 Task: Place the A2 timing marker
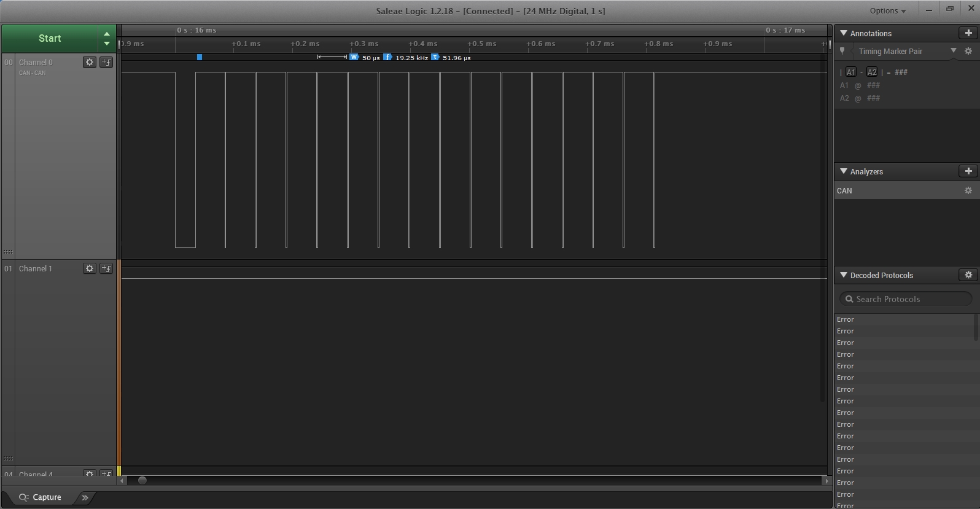872,72
